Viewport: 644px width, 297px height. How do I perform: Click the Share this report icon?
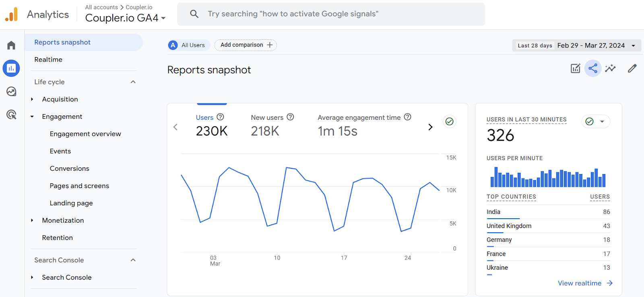tap(593, 68)
